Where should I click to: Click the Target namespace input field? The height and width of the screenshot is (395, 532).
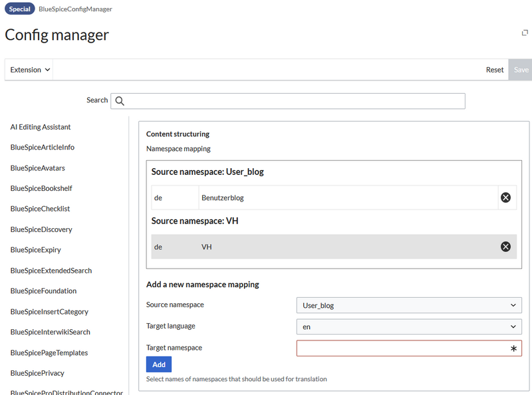pyautogui.click(x=399, y=348)
